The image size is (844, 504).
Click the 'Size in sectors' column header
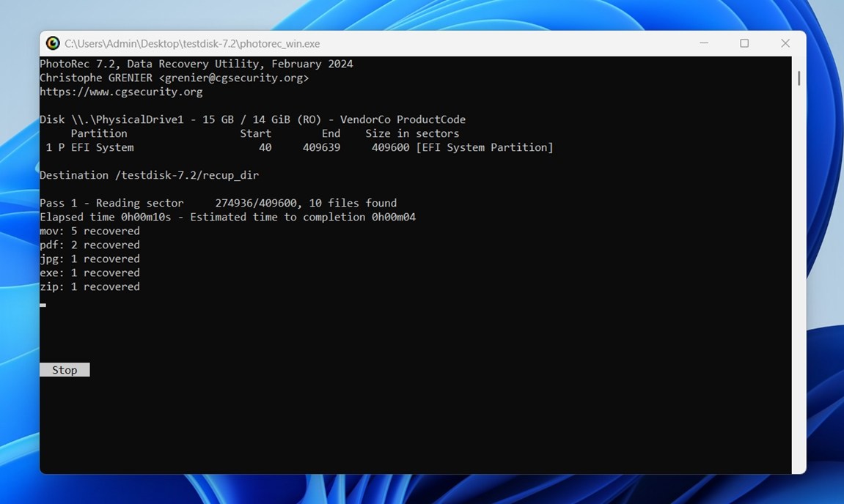(412, 134)
